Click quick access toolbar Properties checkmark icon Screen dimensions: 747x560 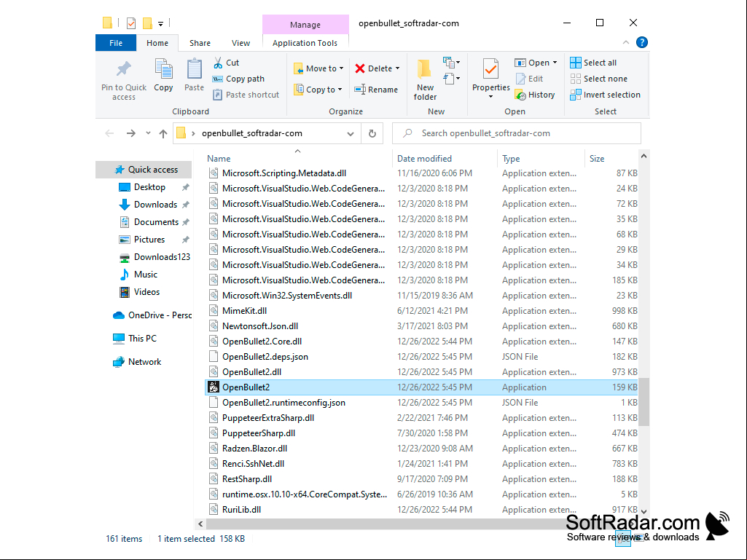131,23
